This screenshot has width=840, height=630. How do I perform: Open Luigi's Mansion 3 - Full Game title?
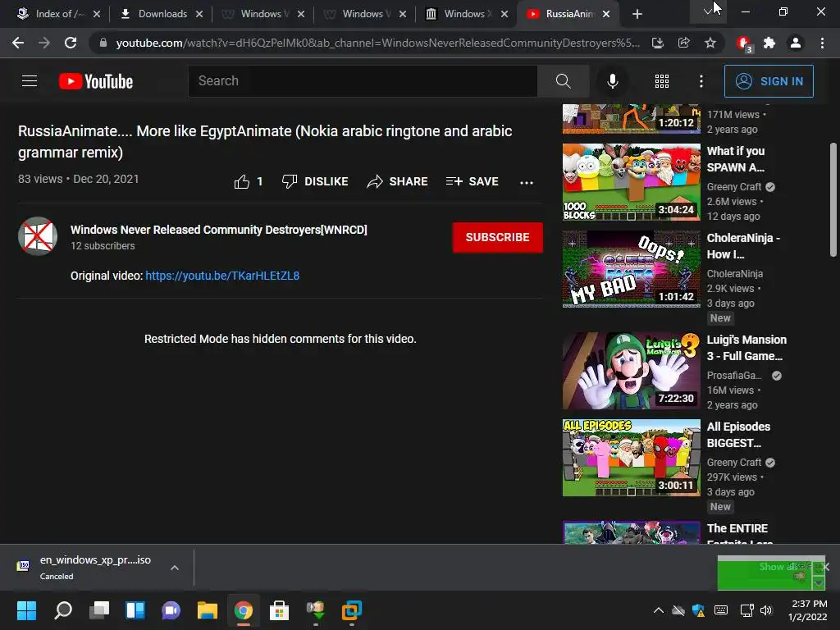746,348
